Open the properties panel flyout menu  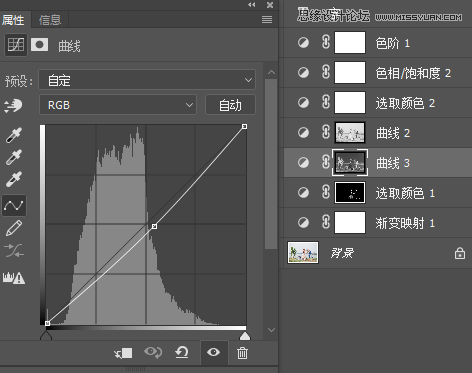(267, 20)
